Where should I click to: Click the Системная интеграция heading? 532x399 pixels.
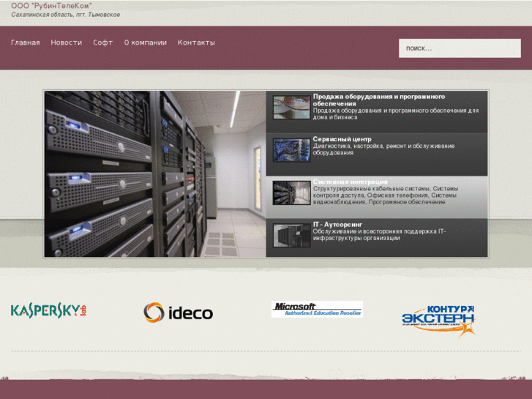pos(351,182)
